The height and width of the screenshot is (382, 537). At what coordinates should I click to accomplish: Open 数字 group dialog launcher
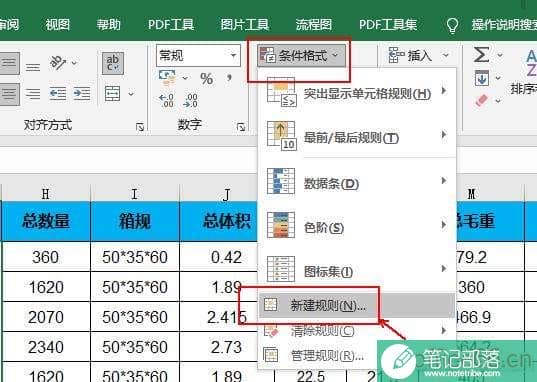coord(241,127)
